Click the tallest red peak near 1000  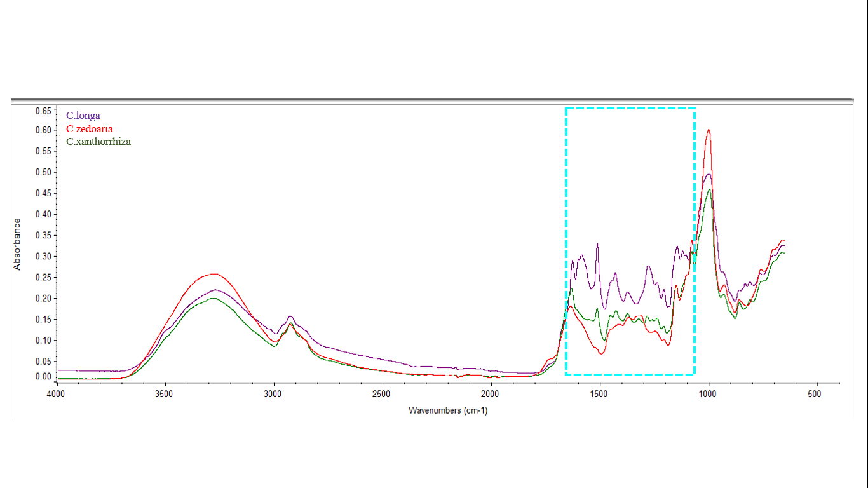pyautogui.click(x=709, y=130)
